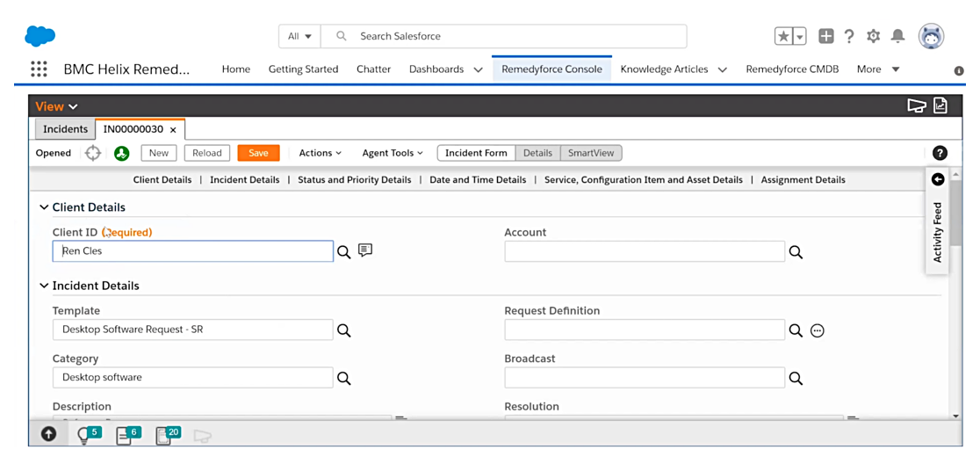Image resolution: width=980 pixels, height=464 pixels.
Task: Click the help question mark in toolbar
Action: [x=940, y=153]
